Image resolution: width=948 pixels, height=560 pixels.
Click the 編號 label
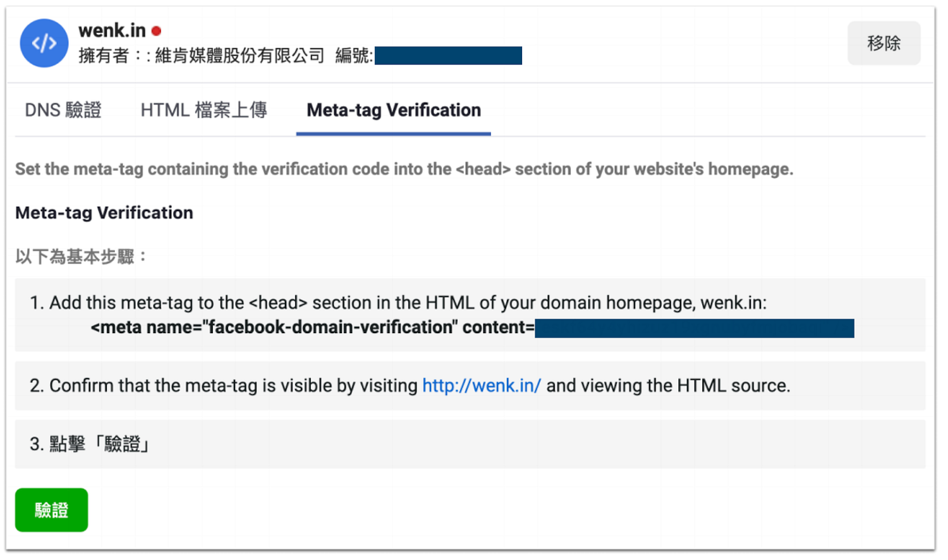354,56
